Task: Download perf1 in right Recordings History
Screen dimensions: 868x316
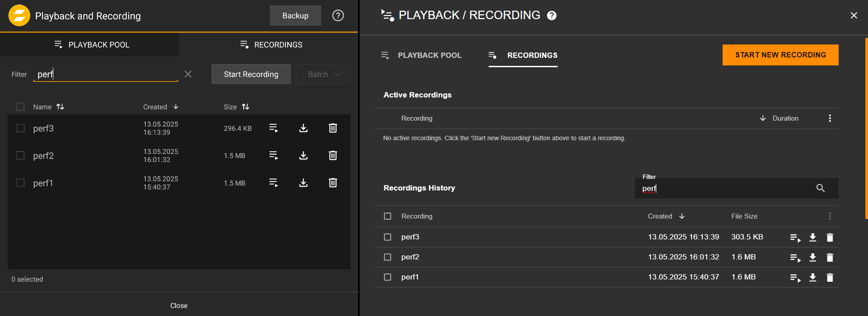Action: 812,277
